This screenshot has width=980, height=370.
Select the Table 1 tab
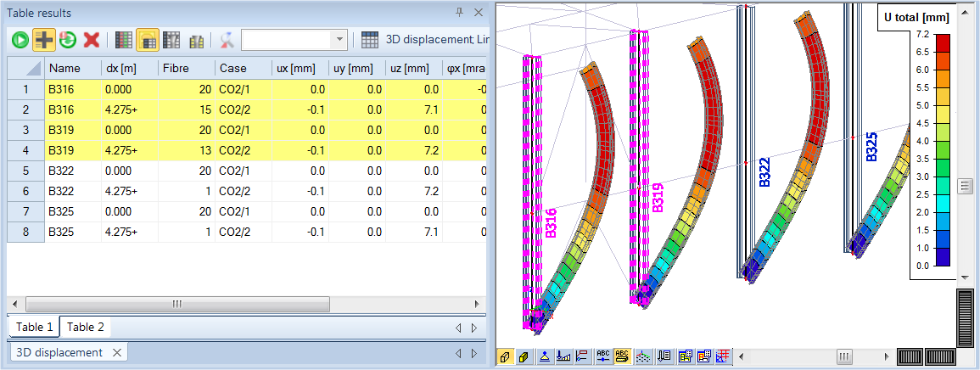point(34,327)
